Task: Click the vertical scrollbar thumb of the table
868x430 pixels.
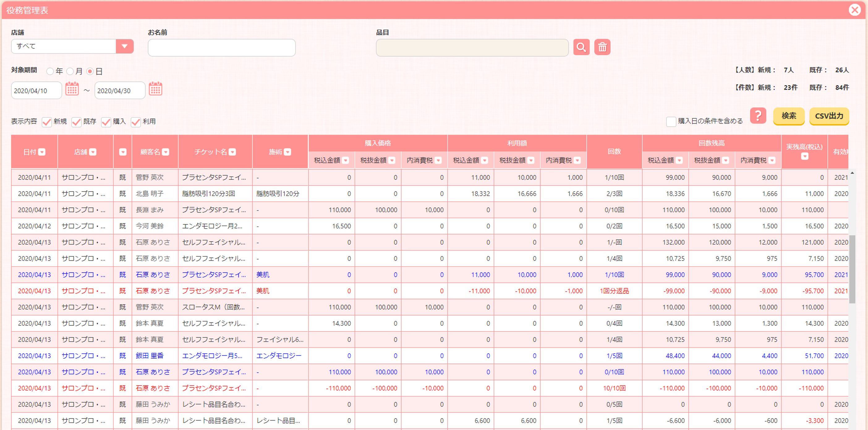Action: 852,269
